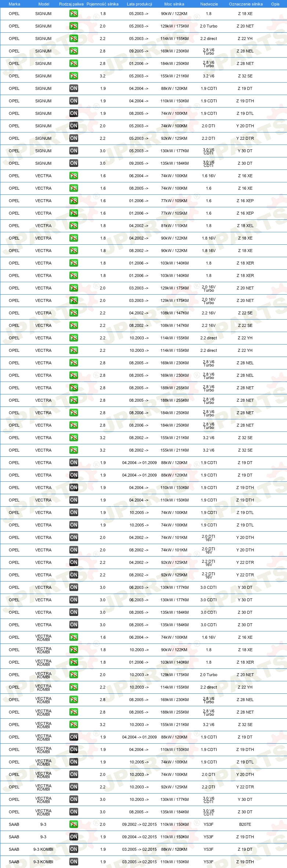Screen dimensions: 287x868
Task: Select PB icon in Vectra Kombi Z 32 SE row
Action: (x=73, y=725)
